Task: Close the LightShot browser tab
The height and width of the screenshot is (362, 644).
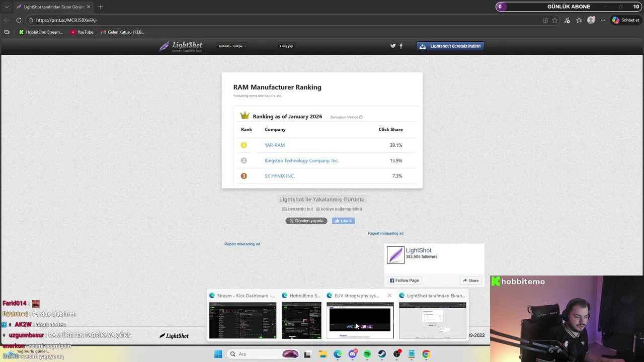Action: tap(89, 7)
